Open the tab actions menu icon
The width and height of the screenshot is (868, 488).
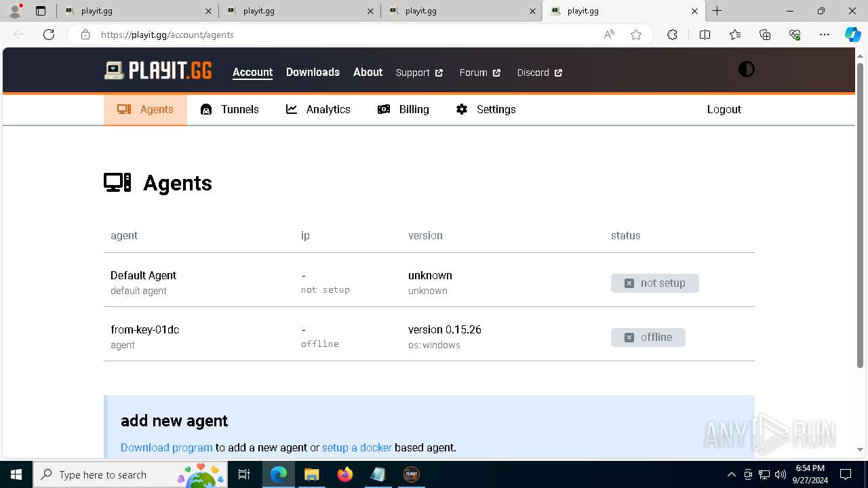(41, 11)
